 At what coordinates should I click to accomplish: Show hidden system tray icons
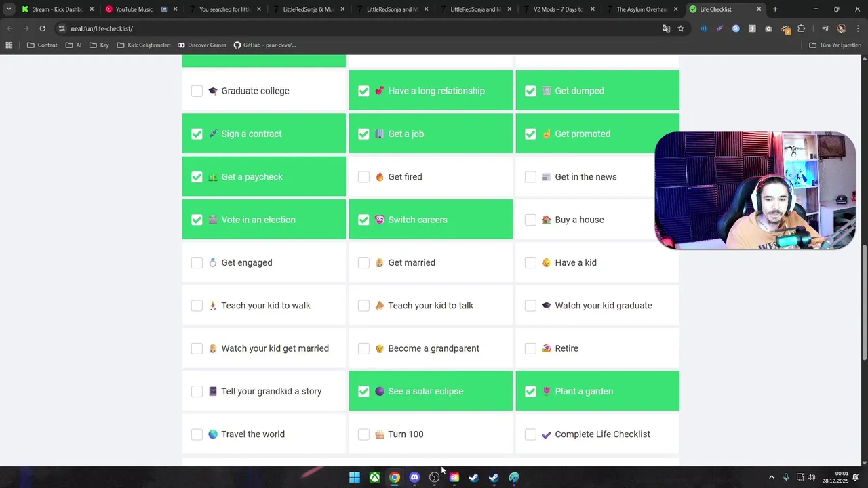tap(771, 477)
